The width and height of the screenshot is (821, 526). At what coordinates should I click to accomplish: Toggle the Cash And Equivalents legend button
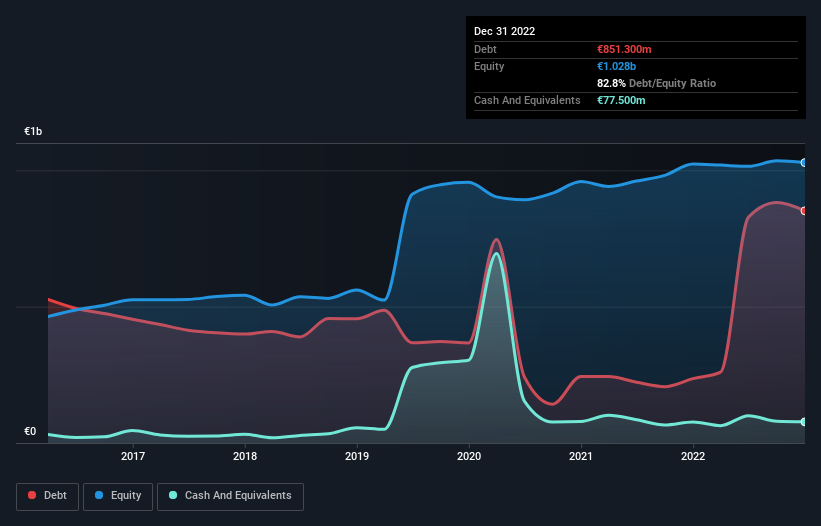tap(230, 496)
